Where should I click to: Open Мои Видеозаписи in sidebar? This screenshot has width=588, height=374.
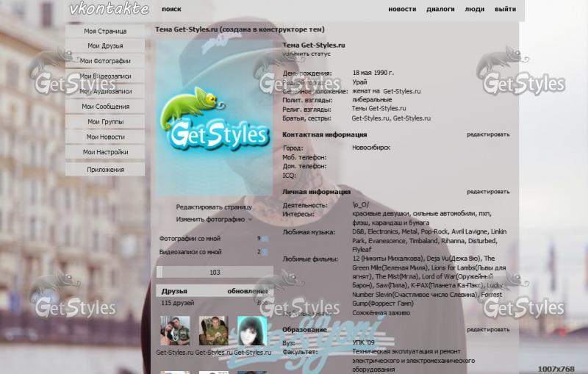click(105, 76)
